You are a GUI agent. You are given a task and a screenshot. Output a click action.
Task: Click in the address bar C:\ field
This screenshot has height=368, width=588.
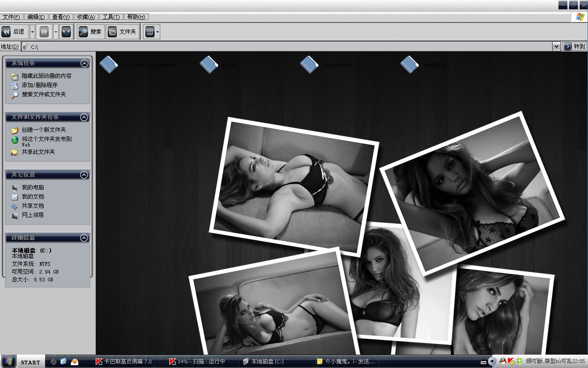coord(276,47)
